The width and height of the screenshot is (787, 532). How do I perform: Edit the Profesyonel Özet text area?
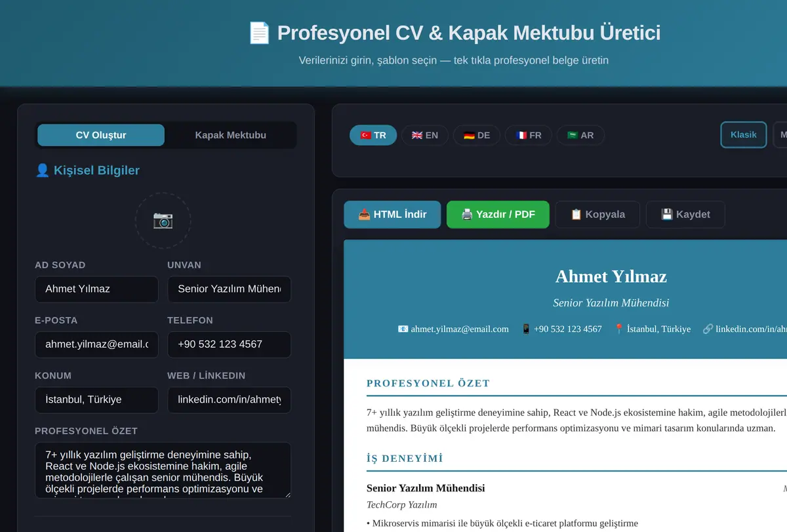[163, 470]
